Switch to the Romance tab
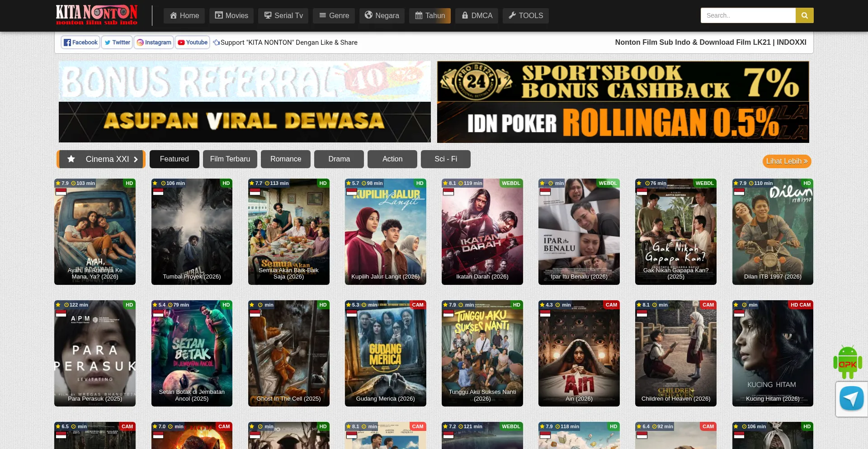The width and height of the screenshot is (868, 449). coord(286,159)
